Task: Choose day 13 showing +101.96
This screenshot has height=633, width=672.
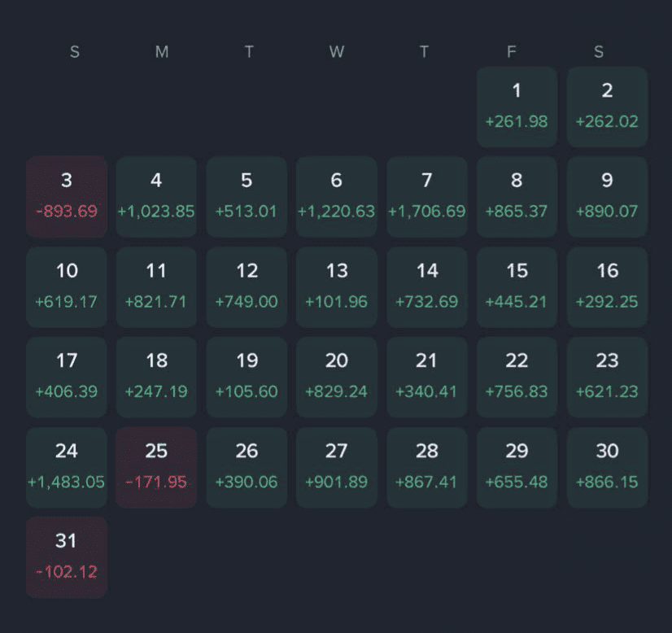Action: [x=336, y=286]
